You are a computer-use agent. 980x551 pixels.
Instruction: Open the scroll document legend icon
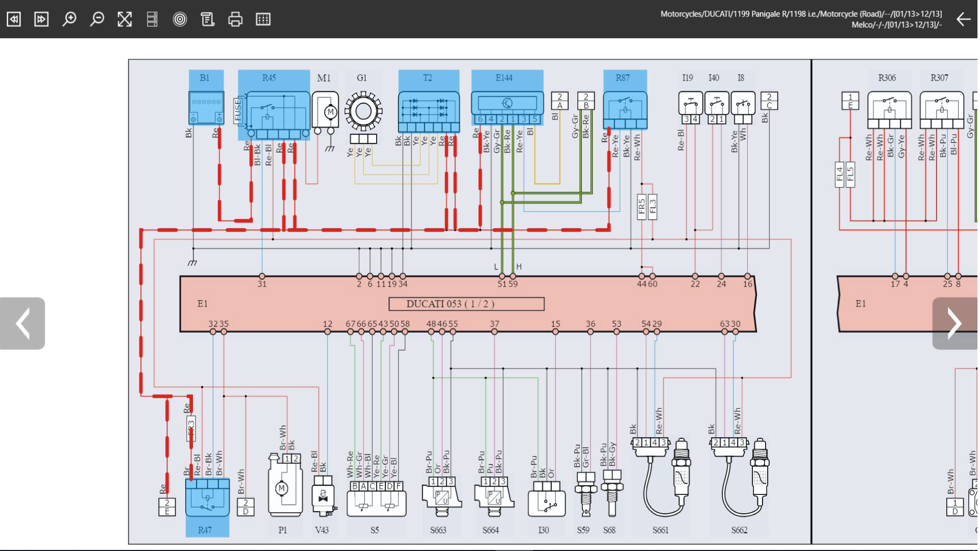point(207,19)
